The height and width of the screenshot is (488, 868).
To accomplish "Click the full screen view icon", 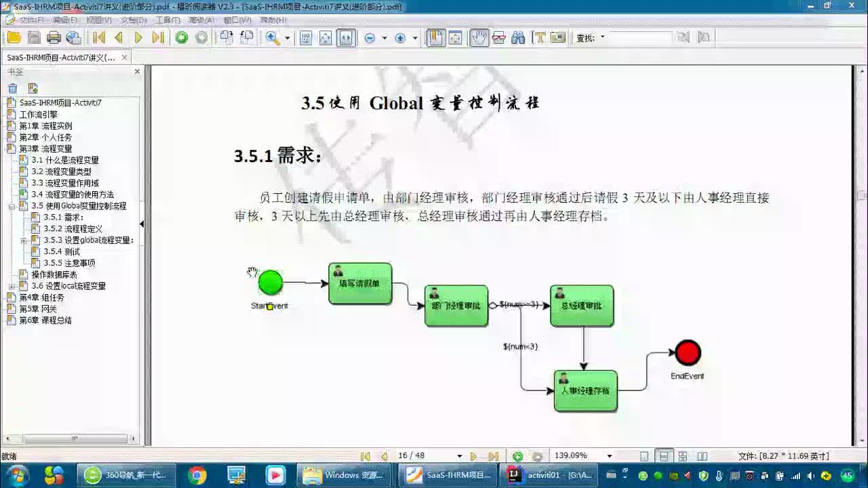I will coord(456,38).
